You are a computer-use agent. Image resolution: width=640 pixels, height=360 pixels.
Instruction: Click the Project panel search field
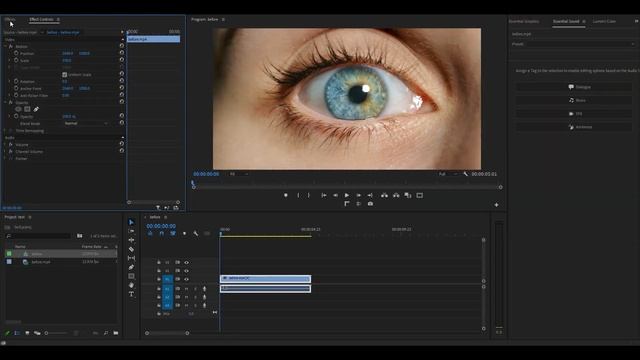(x=39, y=236)
